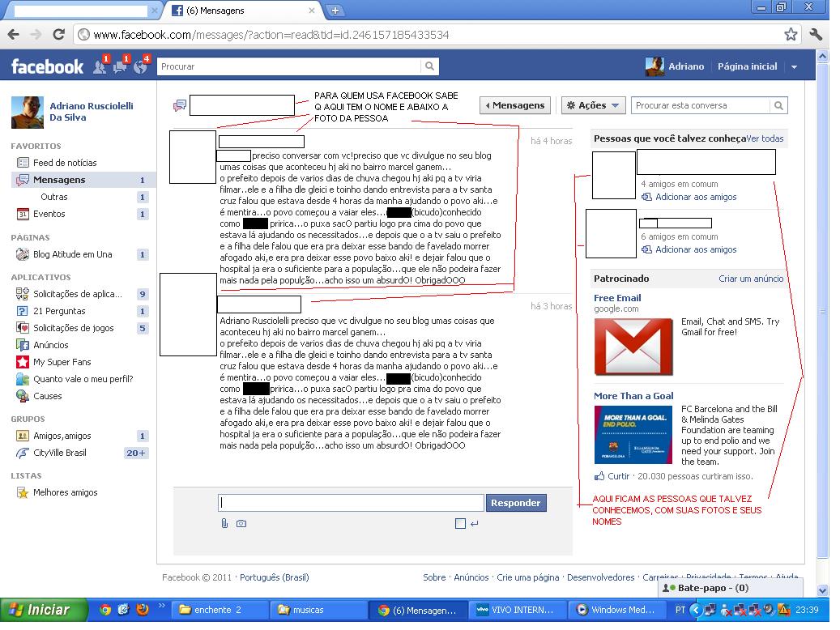Open account dropdown arrow in header
The image size is (840, 630).
[794, 67]
